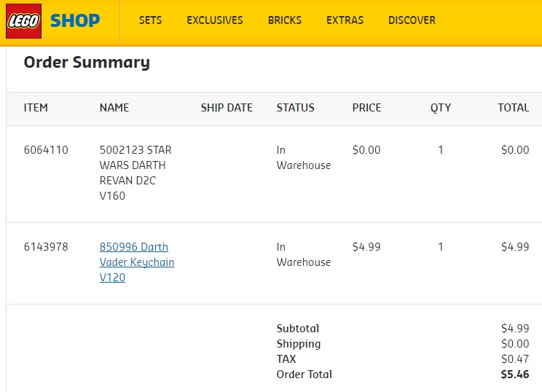Screen dimensions: 542x392
Task: Select item number 6064110
Action: pos(46,150)
